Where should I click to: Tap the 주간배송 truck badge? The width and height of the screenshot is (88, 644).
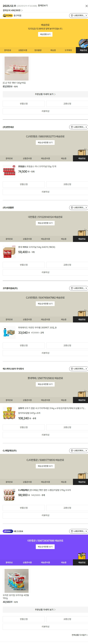tap(8, 16)
